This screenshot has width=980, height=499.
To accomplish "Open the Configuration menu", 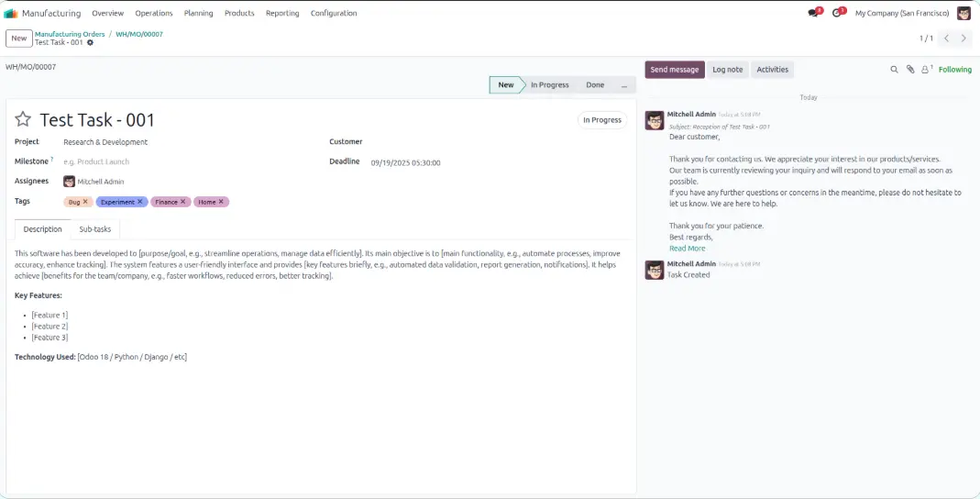I will [x=334, y=14].
